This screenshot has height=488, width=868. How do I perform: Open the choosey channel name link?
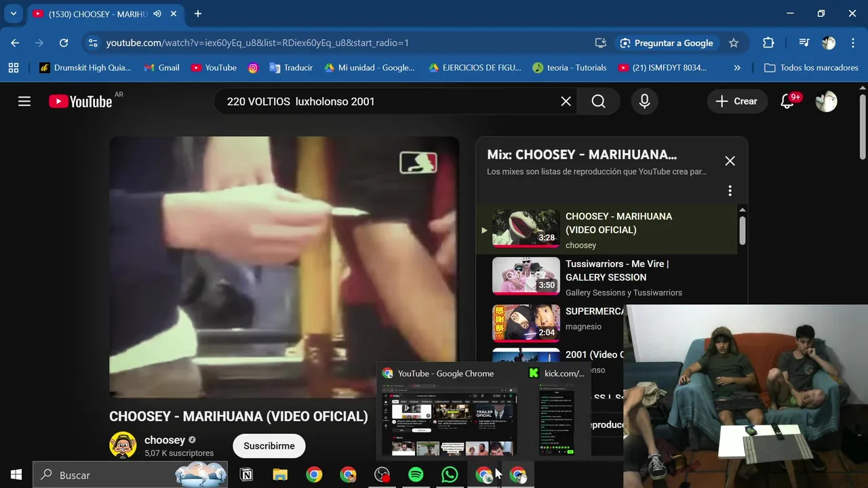[x=165, y=440]
